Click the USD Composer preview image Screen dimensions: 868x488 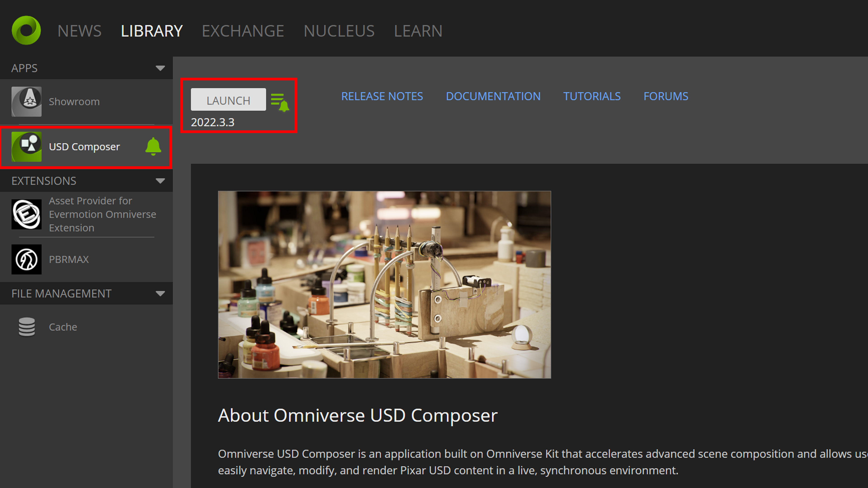pyautogui.click(x=384, y=285)
